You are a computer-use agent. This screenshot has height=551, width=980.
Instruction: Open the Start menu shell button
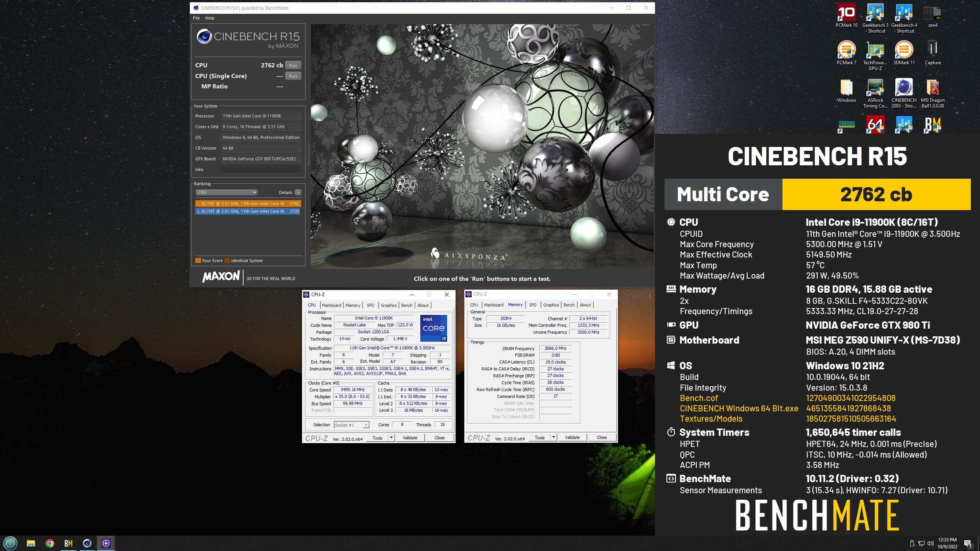(x=10, y=543)
